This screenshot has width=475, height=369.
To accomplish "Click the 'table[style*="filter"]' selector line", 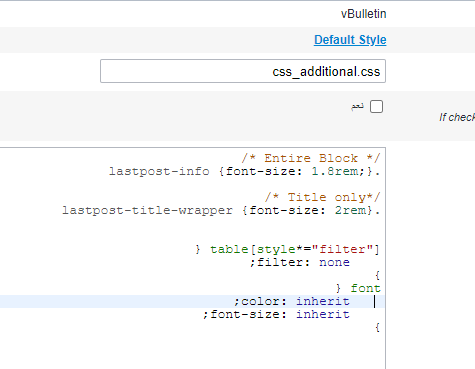I will (x=288, y=249).
